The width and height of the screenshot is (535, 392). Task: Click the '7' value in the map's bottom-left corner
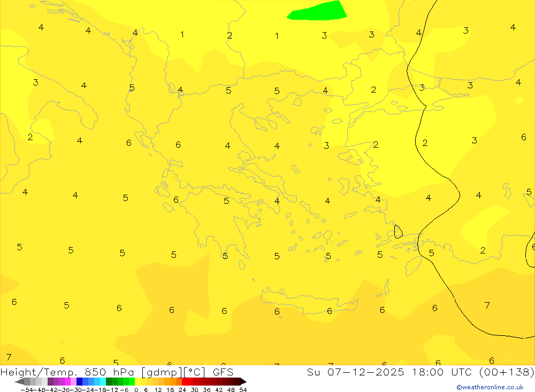tap(9, 357)
